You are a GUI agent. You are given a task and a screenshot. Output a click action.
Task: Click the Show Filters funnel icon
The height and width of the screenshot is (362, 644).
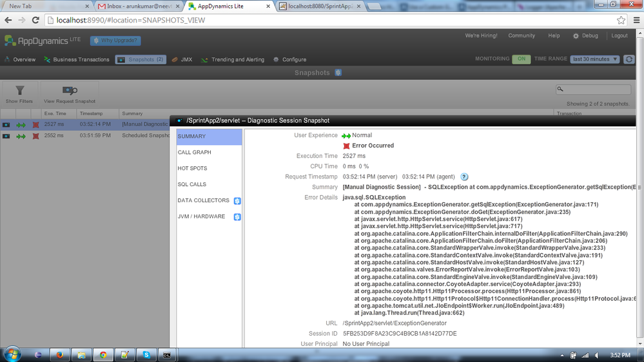(x=19, y=91)
